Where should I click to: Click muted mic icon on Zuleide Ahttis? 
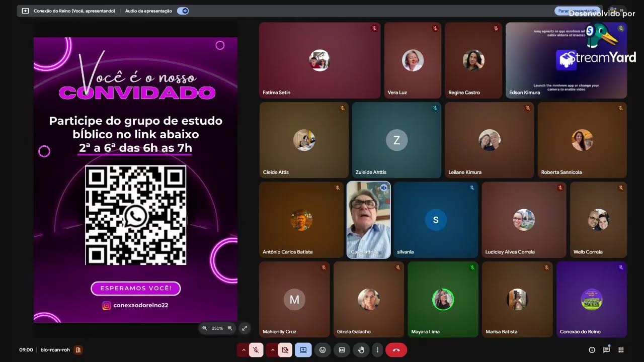pyautogui.click(x=435, y=108)
